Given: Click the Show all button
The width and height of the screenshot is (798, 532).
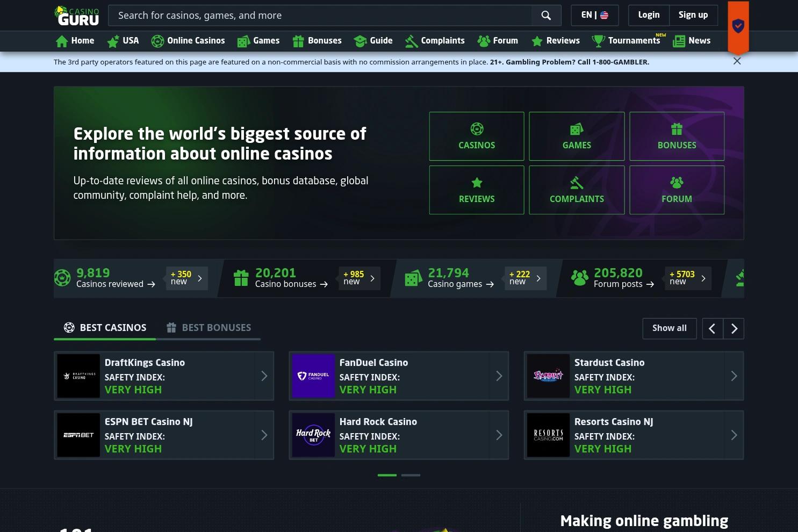Looking at the screenshot, I should tap(670, 328).
